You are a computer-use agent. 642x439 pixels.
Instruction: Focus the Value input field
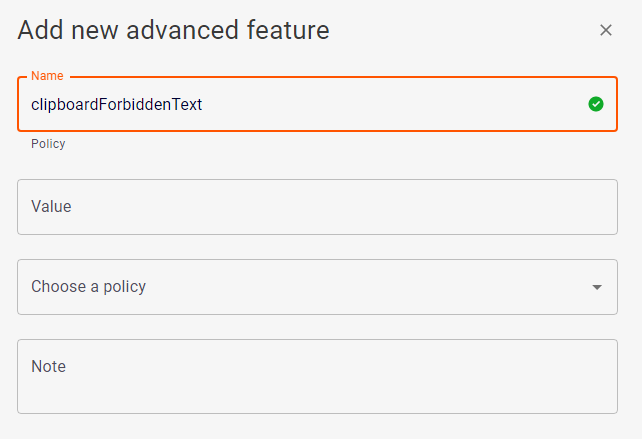click(317, 207)
